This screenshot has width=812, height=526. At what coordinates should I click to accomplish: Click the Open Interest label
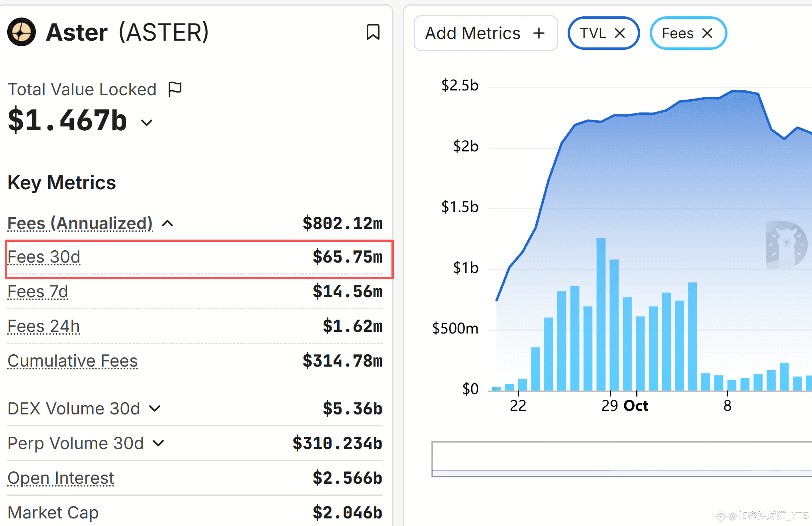point(61,478)
